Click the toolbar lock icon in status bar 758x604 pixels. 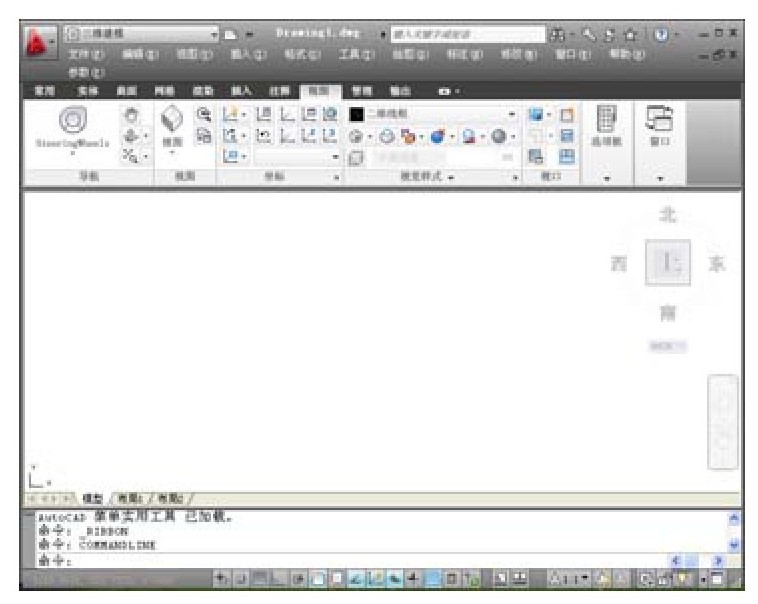click(x=664, y=578)
